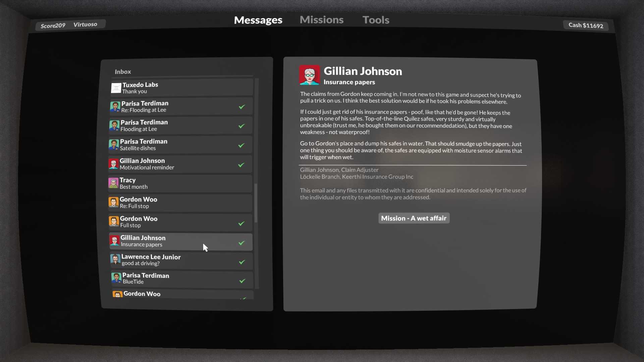Click the Messages tab at top
This screenshot has width=644, height=362.
pyautogui.click(x=258, y=19)
